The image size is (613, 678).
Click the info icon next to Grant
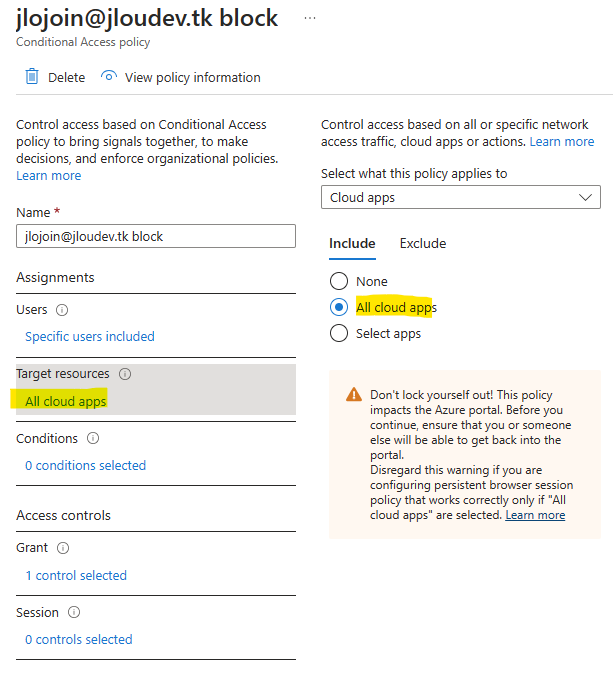click(x=63, y=548)
